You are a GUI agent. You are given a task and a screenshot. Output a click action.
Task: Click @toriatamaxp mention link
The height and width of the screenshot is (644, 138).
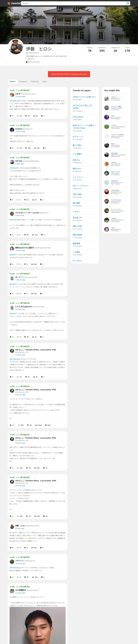tap(15, 359)
